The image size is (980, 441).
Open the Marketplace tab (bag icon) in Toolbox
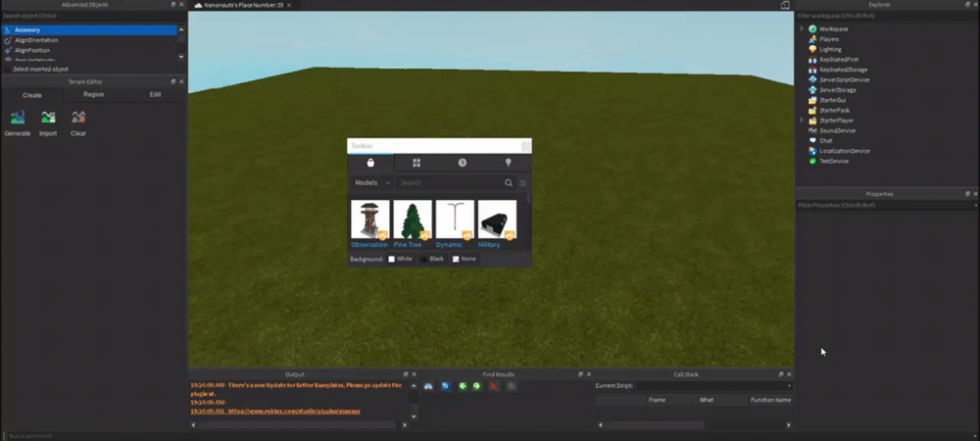[x=370, y=163]
